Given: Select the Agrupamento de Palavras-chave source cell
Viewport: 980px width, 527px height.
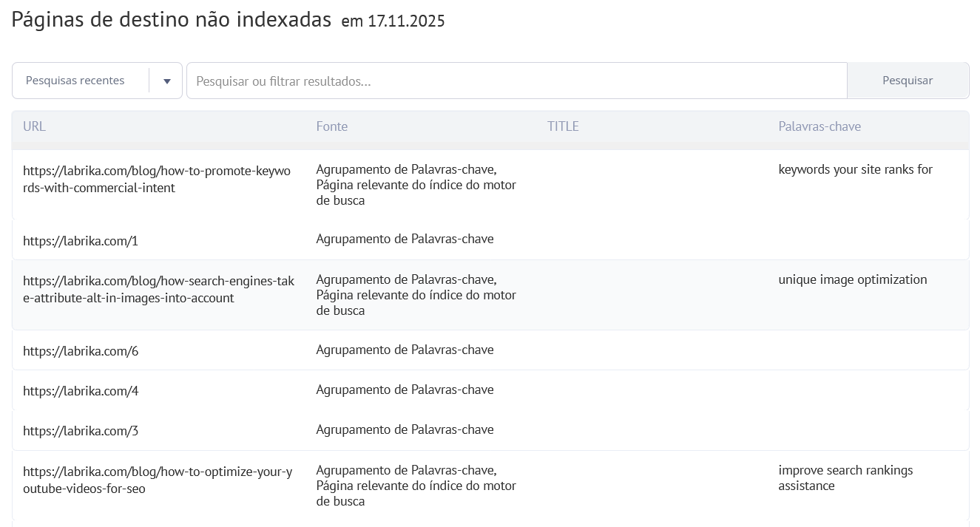Looking at the screenshot, I should (405, 239).
